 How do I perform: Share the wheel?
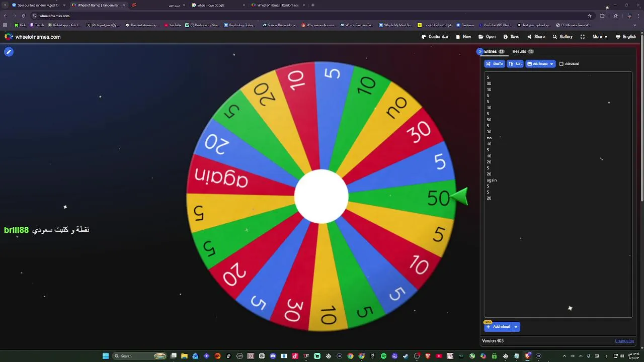[x=536, y=37]
